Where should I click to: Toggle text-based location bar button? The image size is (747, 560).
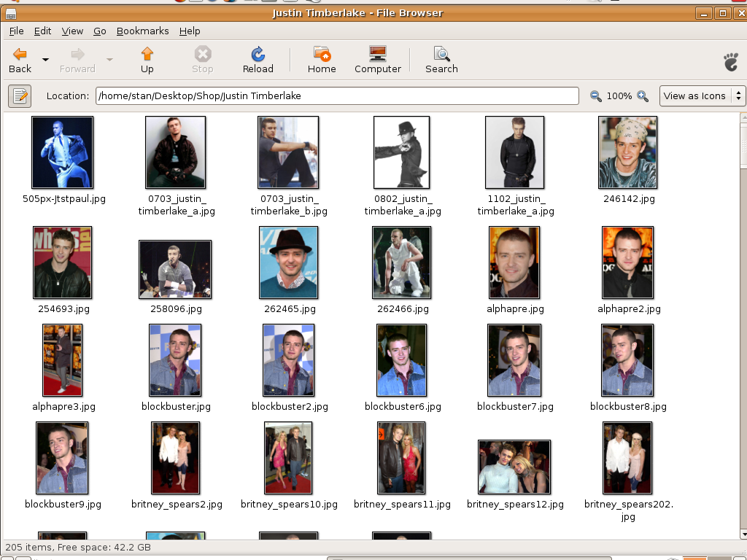coord(20,96)
